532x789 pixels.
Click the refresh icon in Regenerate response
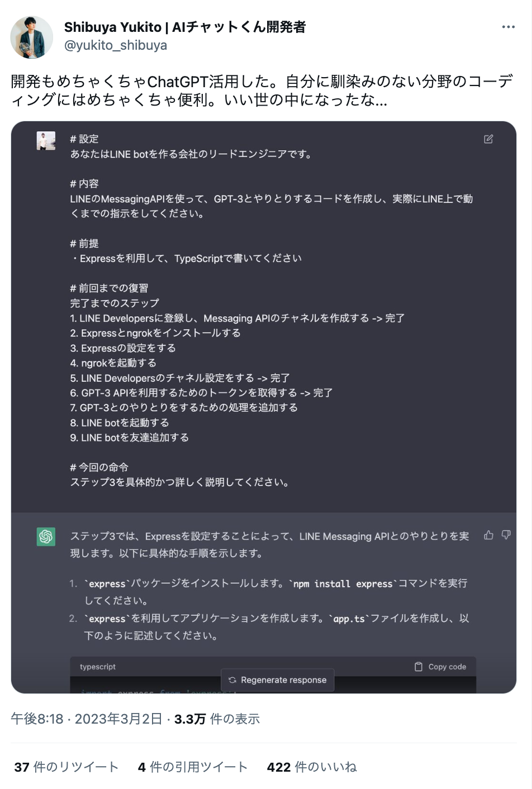232,680
